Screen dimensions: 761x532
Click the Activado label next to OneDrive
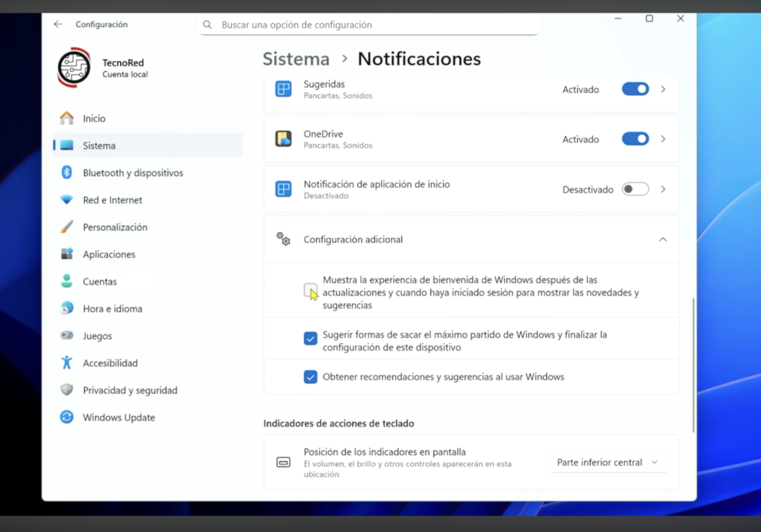pos(580,139)
